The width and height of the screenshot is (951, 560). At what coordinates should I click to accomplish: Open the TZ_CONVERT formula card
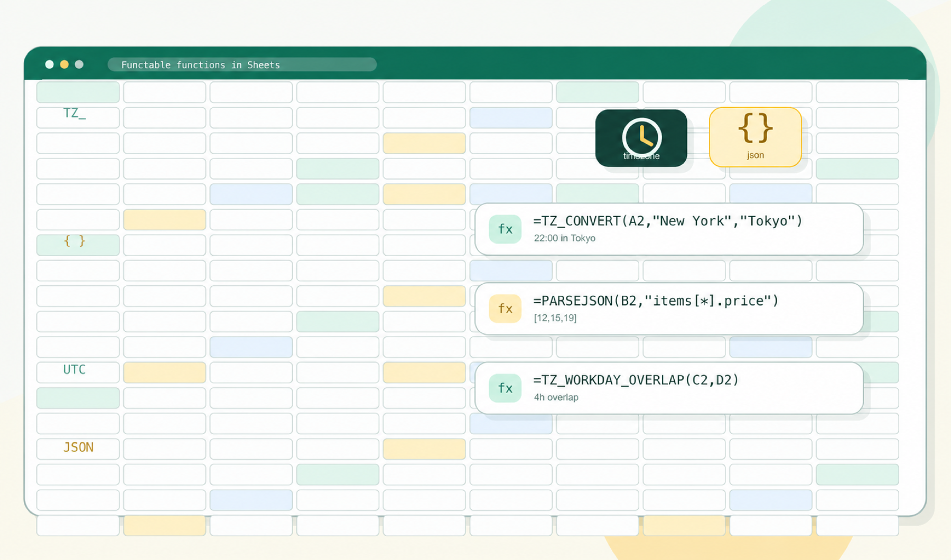[x=669, y=229]
